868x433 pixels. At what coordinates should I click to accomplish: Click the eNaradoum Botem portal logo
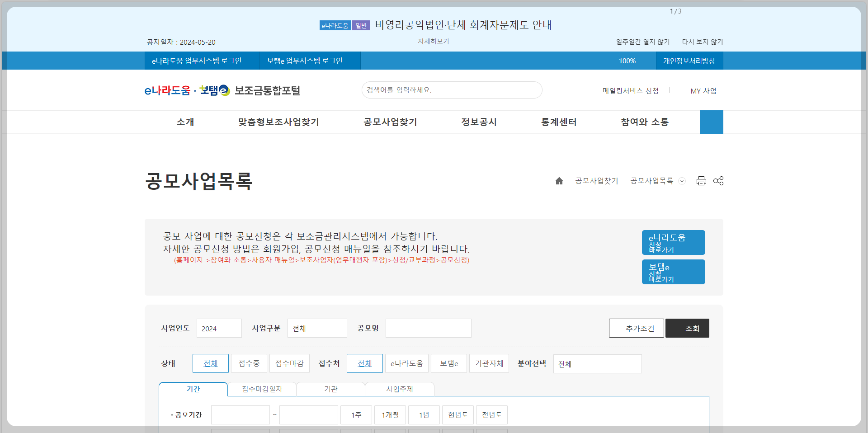click(222, 90)
